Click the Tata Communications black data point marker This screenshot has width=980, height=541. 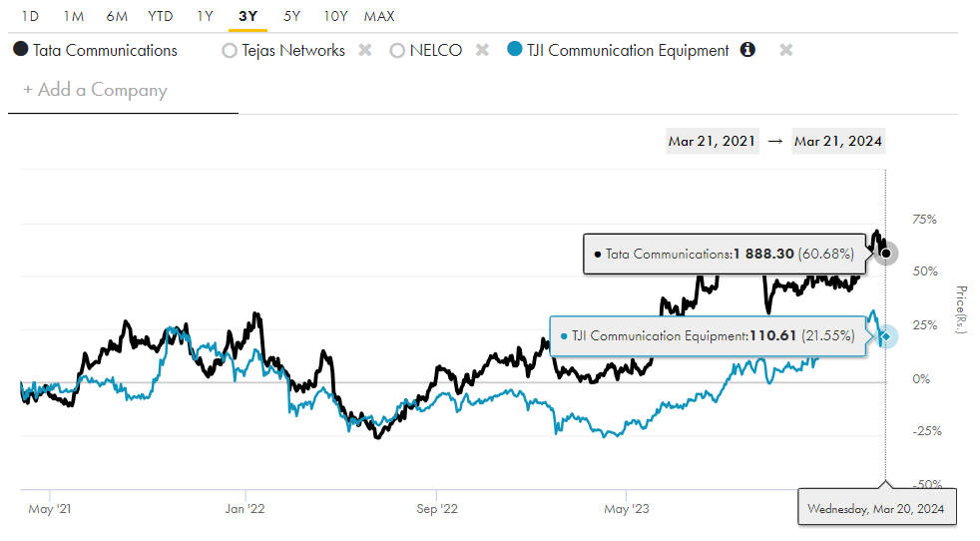coord(886,254)
